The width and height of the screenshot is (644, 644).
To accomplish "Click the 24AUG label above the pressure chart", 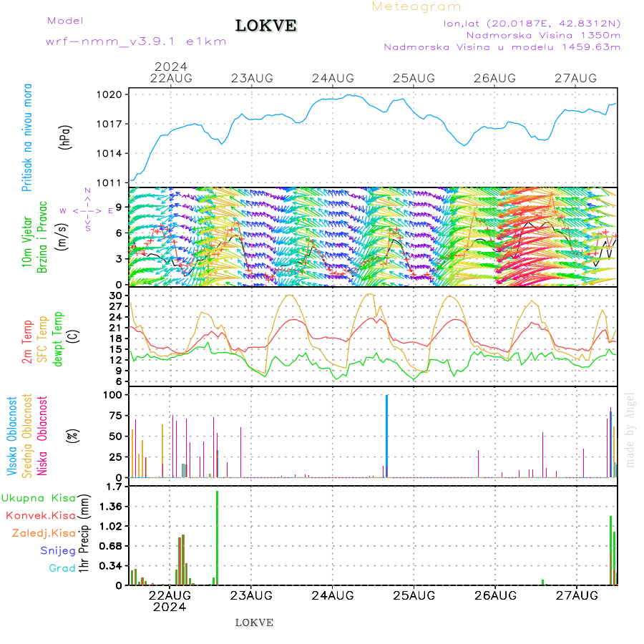I will [x=333, y=78].
